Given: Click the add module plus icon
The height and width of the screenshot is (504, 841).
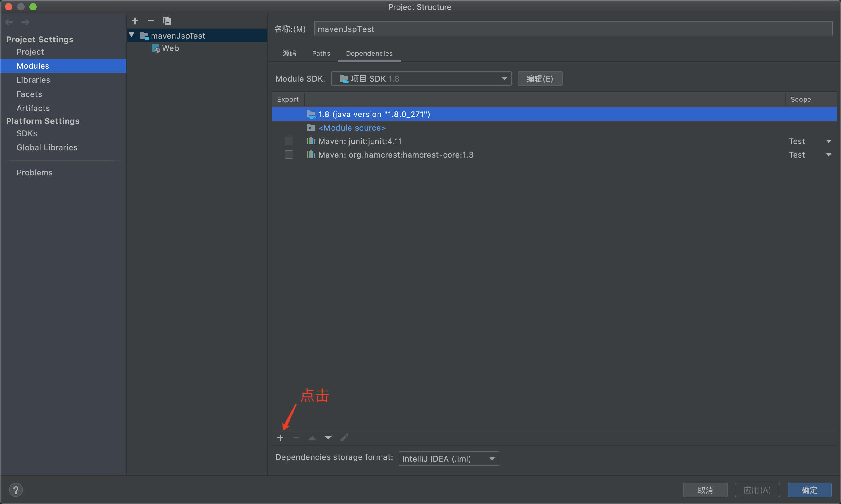Looking at the screenshot, I should point(135,21).
